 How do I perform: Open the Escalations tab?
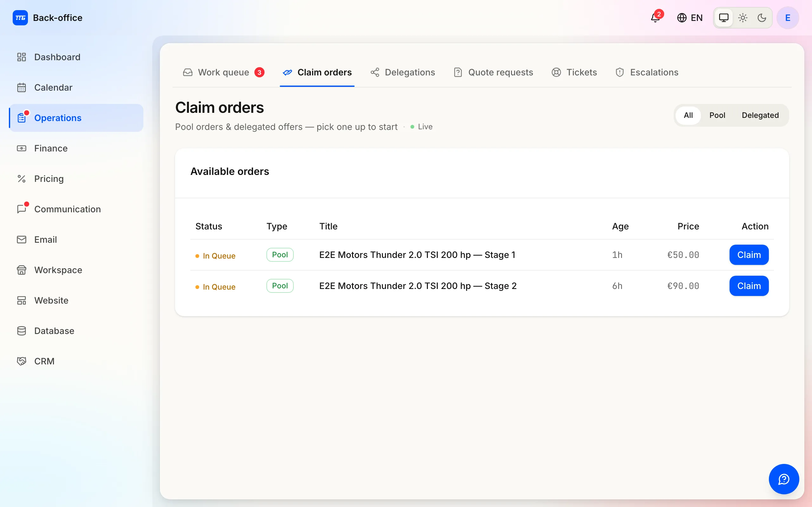click(647, 73)
